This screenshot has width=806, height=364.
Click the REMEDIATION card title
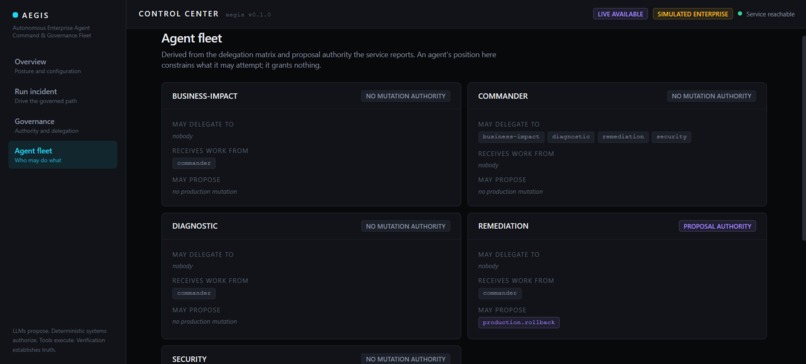click(x=503, y=226)
